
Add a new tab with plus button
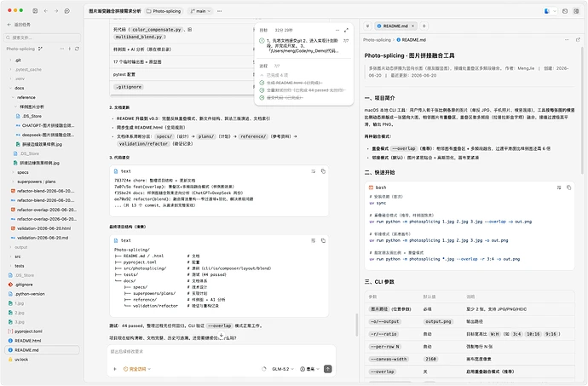424,26
